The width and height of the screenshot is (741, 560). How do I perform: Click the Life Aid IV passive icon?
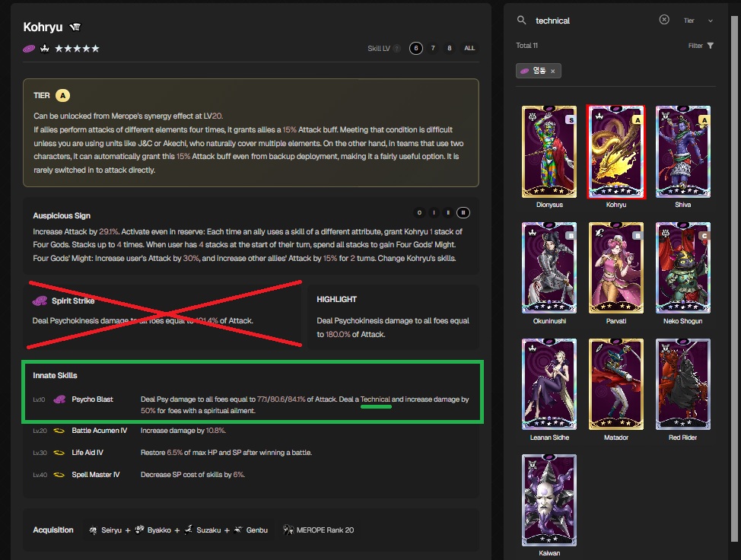pos(59,452)
